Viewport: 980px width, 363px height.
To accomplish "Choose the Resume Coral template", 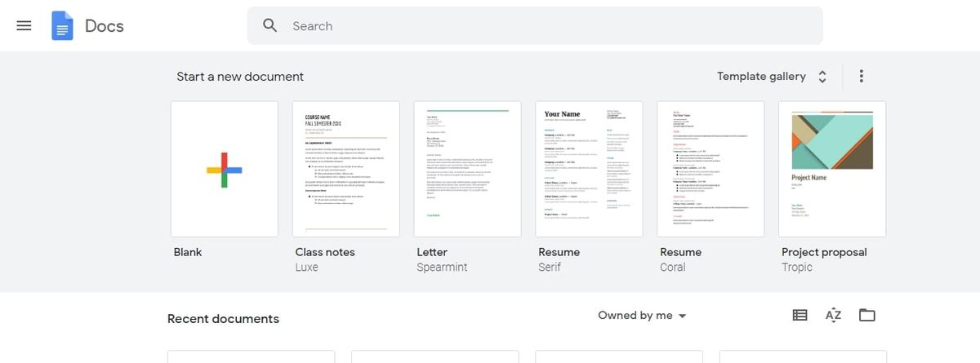I will pyautogui.click(x=710, y=169).
